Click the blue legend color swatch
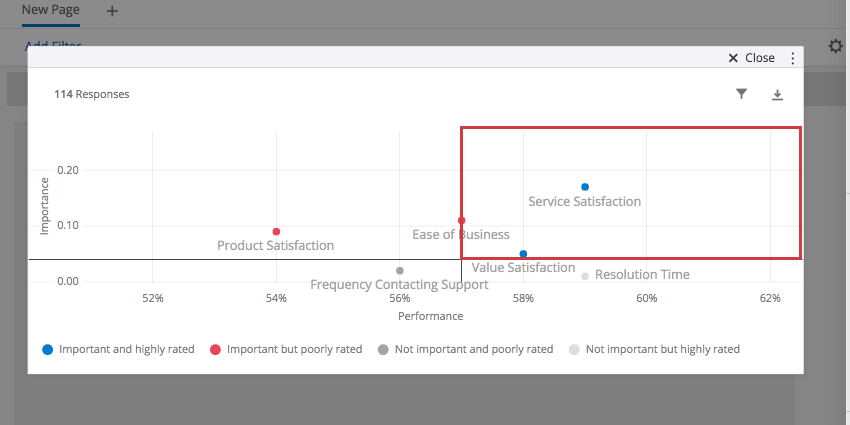Screen dimensions: 850x425 pyautogui.click(x=48, y=350)
